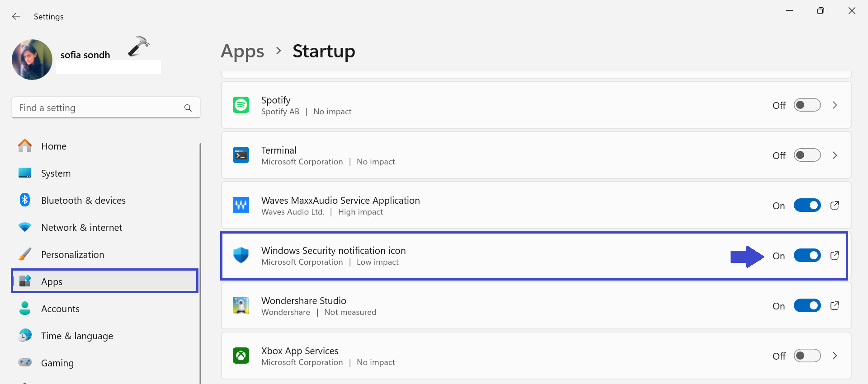Click the Spotify app icon
868x384 pixels.
241,105
